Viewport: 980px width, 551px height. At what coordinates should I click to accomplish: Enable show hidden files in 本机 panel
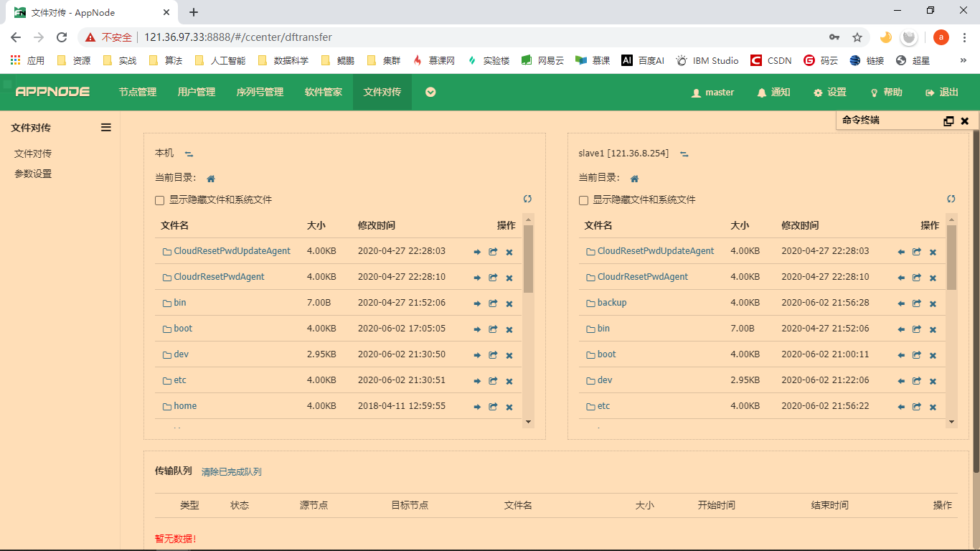coord(160,200)
